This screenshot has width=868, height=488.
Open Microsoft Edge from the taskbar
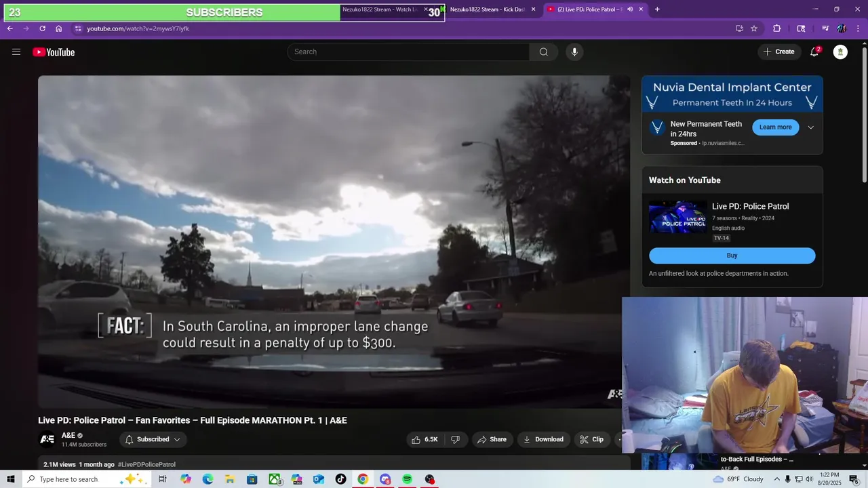point(208,479)
